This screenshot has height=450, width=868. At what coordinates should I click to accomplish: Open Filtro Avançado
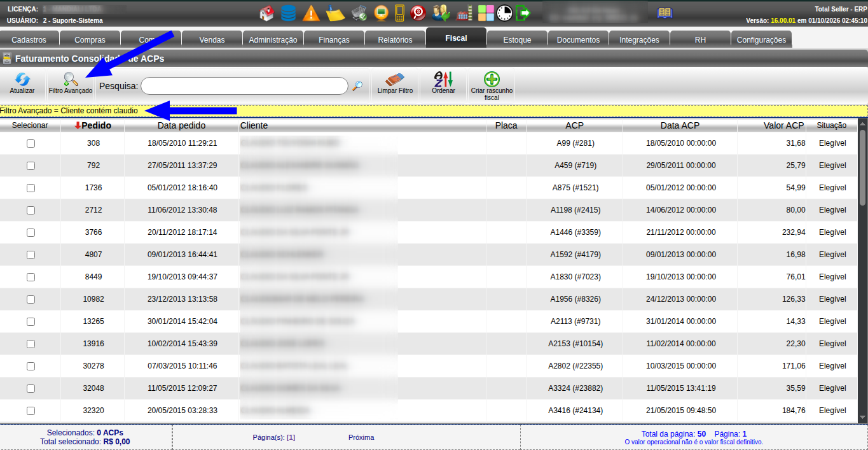click(71, 83)
